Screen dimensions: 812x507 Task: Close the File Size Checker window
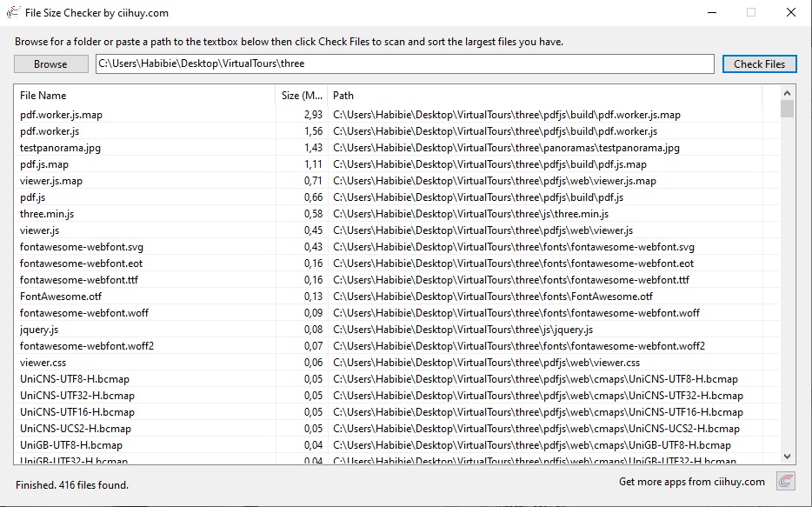point(790,13)
